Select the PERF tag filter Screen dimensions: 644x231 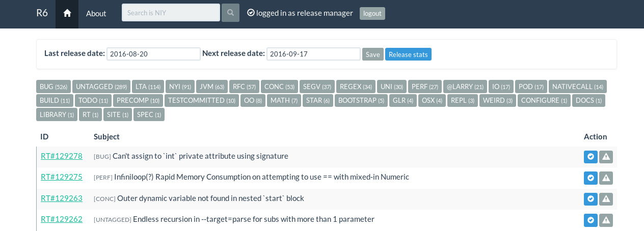pos(425,86)
